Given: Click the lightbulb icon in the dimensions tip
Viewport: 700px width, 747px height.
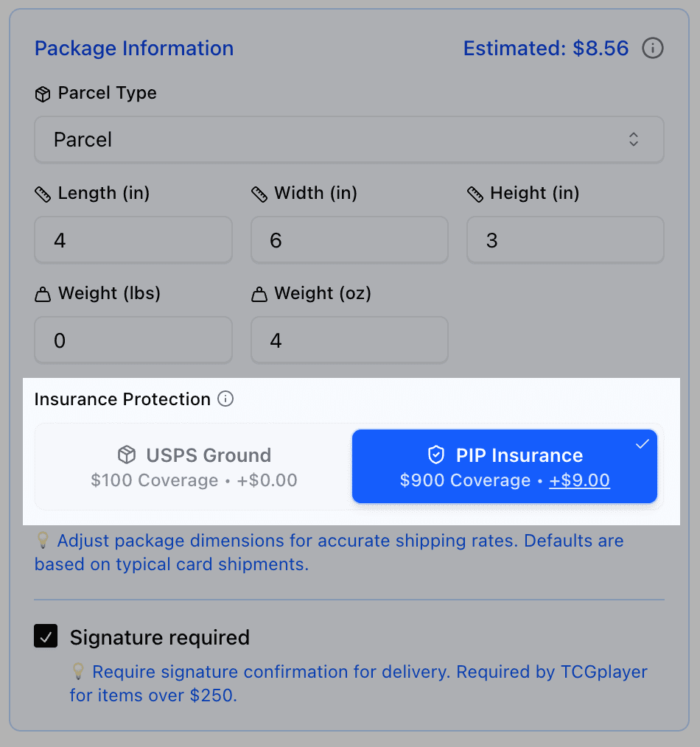Looking at the screenshot, I should tap(42, 540).
